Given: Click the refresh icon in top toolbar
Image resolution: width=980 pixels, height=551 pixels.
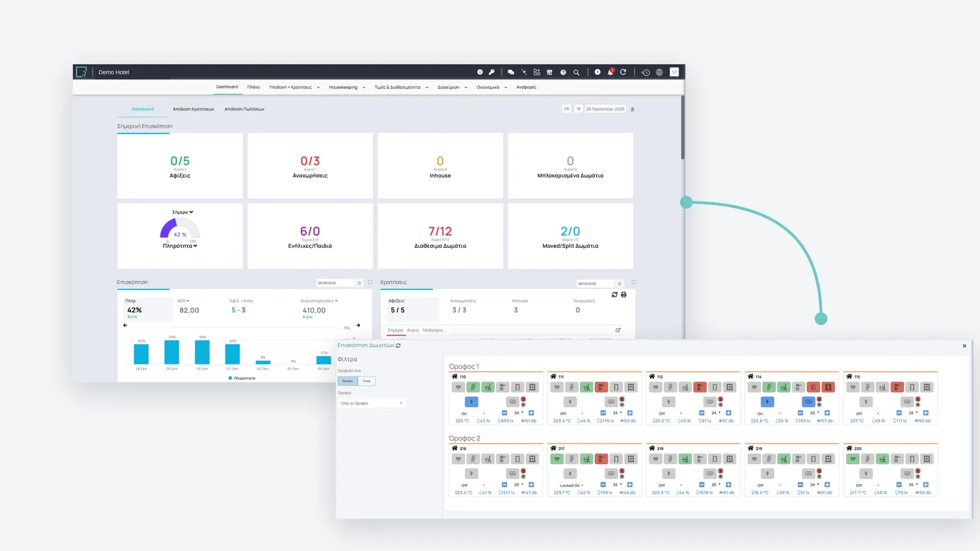Looking at the screenshot, I should [623, 72].
